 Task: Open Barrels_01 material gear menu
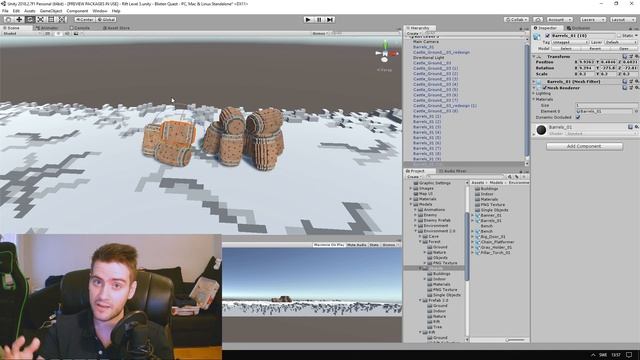pyautogui.click(x=636, y=127)
